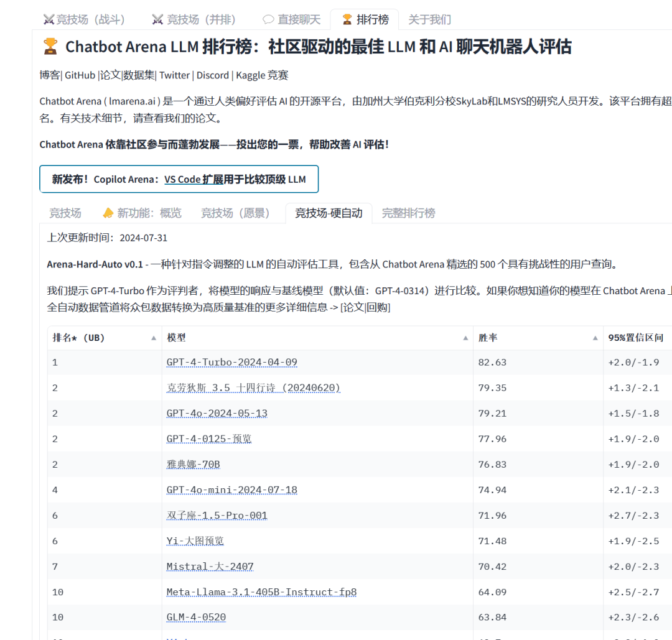Open the 新功能：概览 sub-tab
This screenshot has width=672, height=640.
point(142,213)
